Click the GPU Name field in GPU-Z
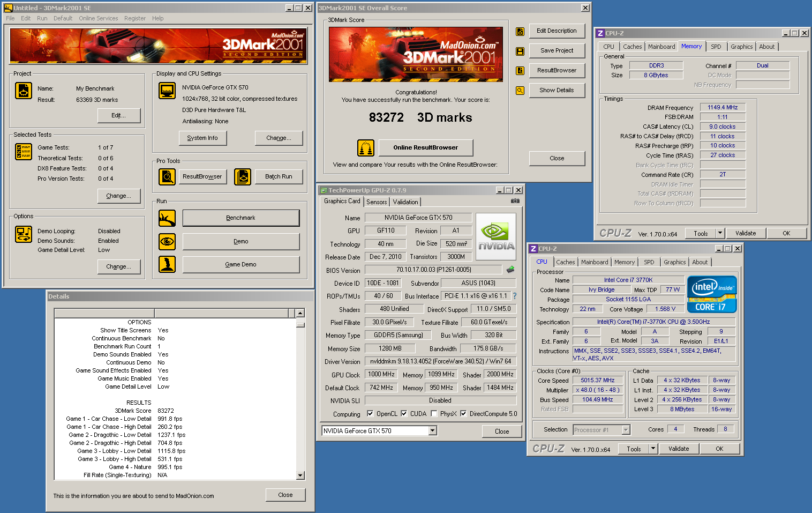This screenshot has height=513, width=812. pos(418,218)
